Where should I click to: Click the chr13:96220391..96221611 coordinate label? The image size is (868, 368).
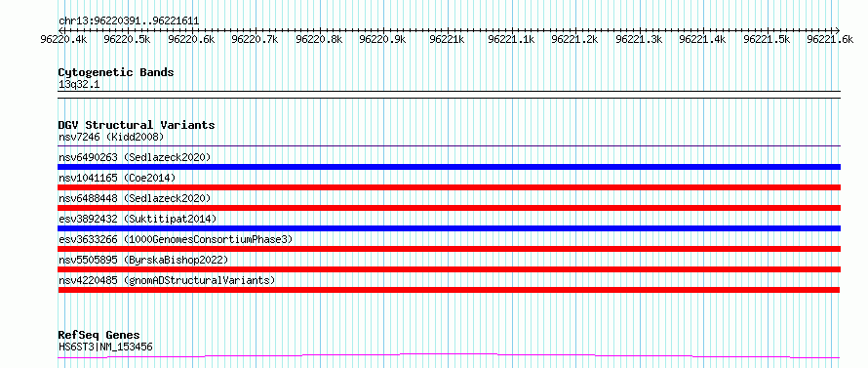pyautogui.click(x=129, y=21)
